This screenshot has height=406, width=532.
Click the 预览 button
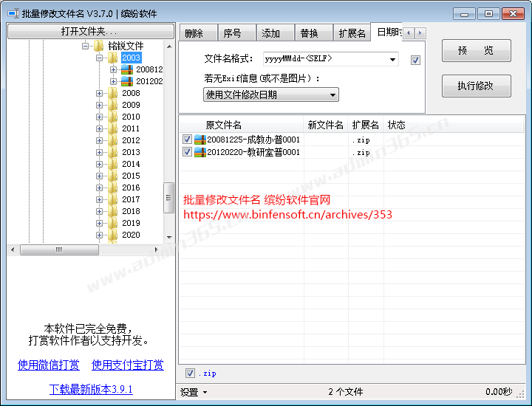(x=477, y=50)
